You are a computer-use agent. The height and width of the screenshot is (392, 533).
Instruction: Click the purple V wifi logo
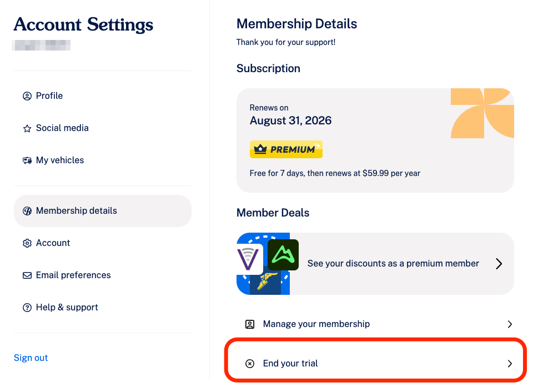pos(249,259)
